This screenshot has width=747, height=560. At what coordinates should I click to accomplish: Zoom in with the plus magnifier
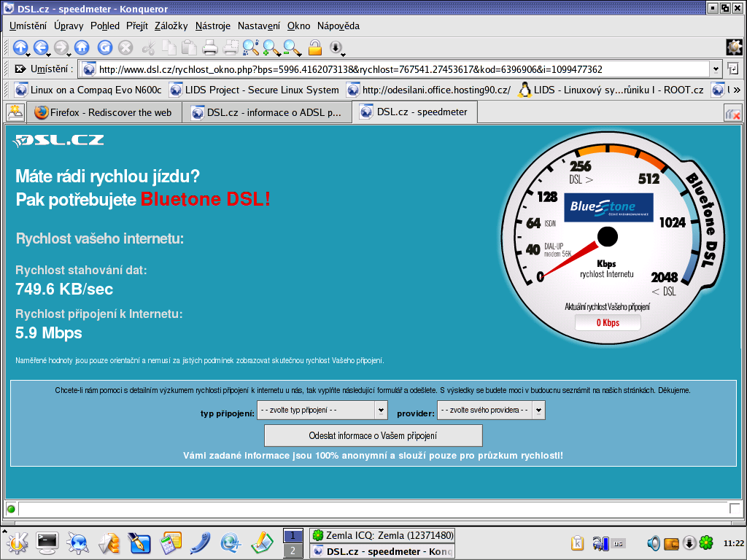[x=271, y=47]
